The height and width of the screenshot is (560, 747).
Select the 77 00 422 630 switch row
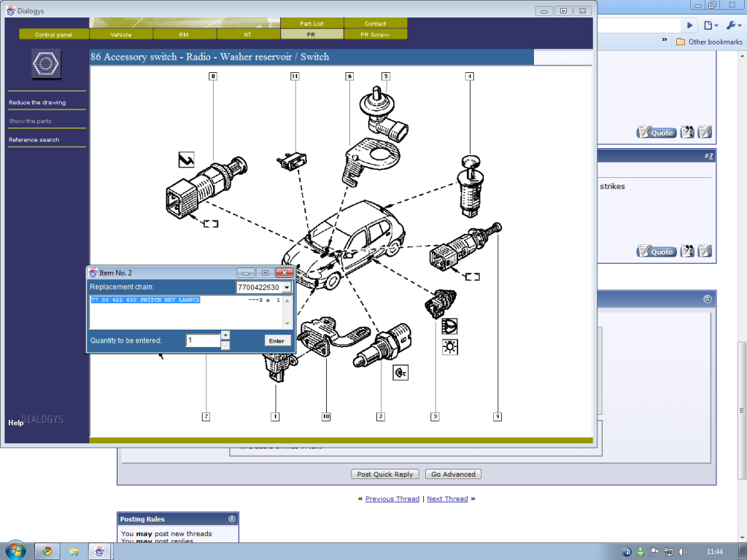(146, 300)
